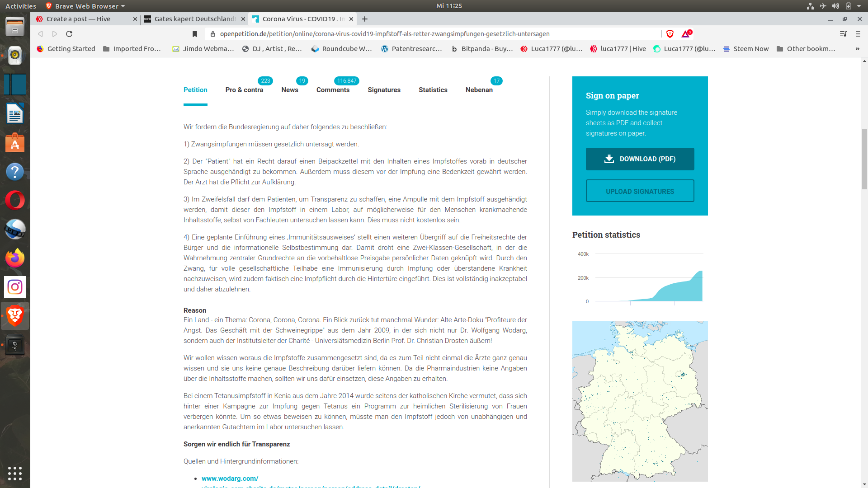Open the Nebenan tab
Viewport: 868px width, 488px height.
[479, 90]
